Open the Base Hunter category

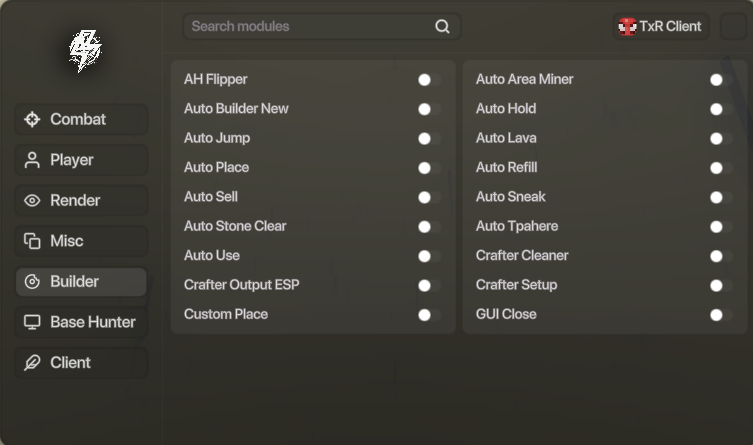(x=81, y=322)
